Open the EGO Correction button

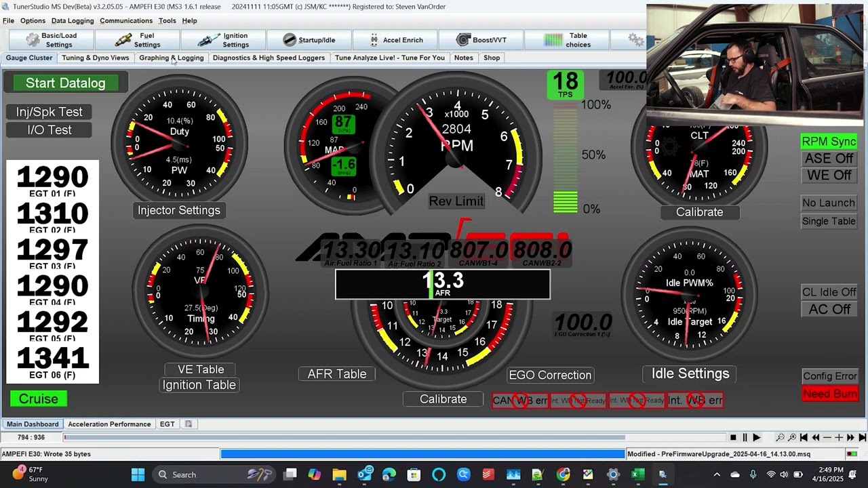click(x=551, y=375)
